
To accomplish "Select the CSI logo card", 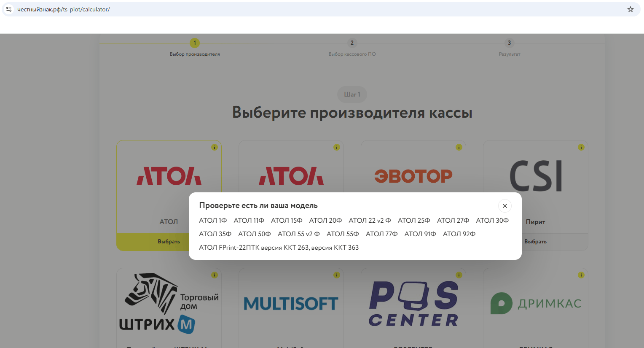I will pos(536,176).
